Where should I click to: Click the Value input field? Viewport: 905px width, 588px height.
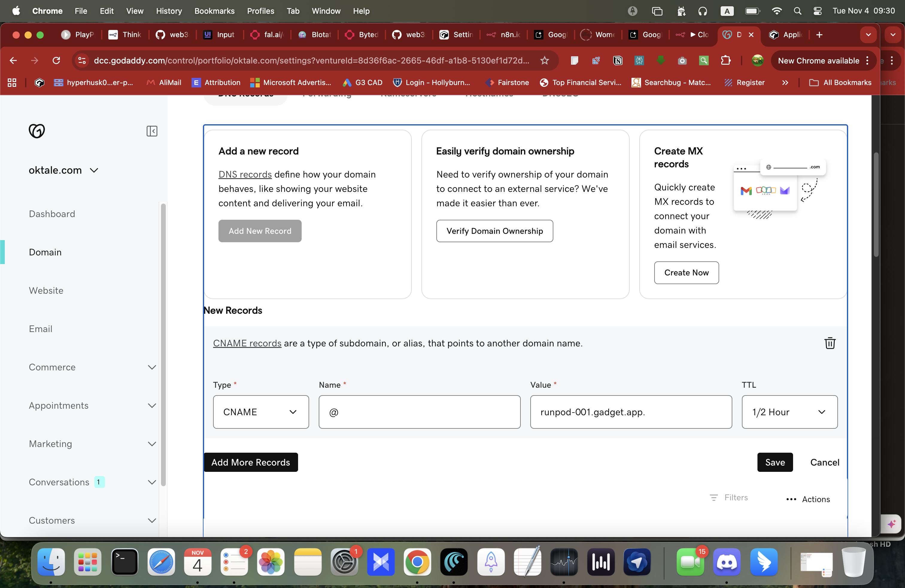click(x=631, y=412)
